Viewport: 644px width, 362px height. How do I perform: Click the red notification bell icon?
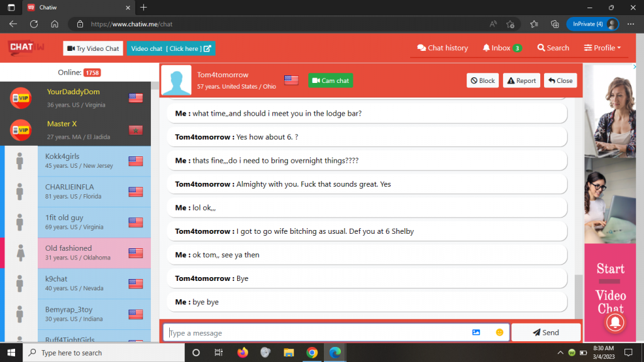[x=615, y=322]
